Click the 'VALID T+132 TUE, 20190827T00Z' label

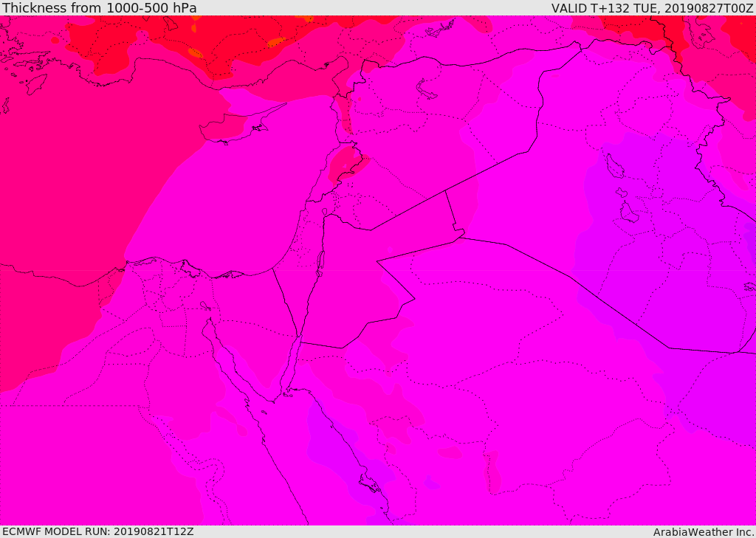click(x=653, y=7)
